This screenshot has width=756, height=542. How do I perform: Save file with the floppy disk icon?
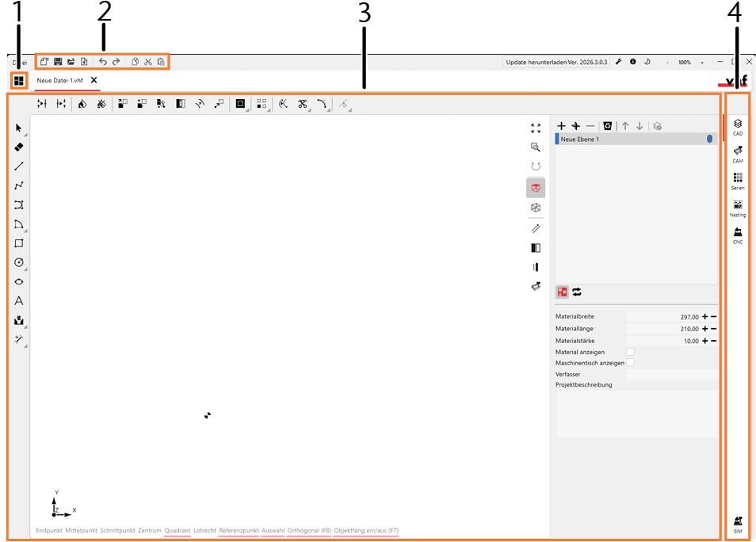point(58,62)
